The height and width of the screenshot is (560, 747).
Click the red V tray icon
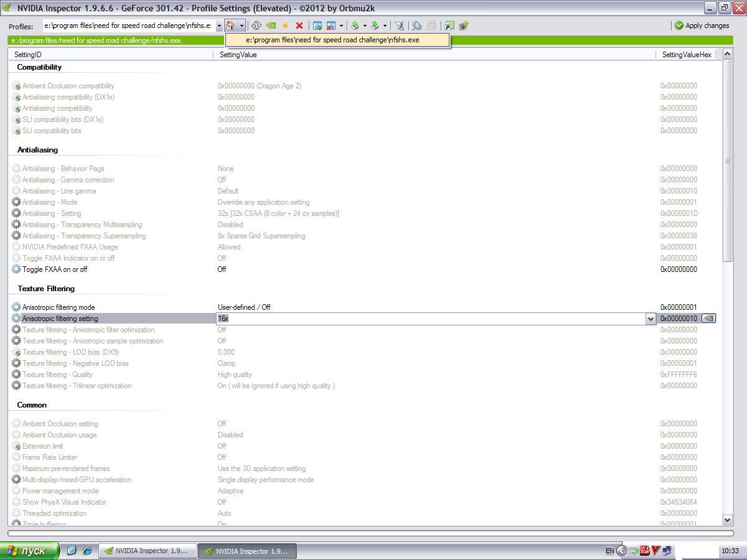[x=656, y=551]
